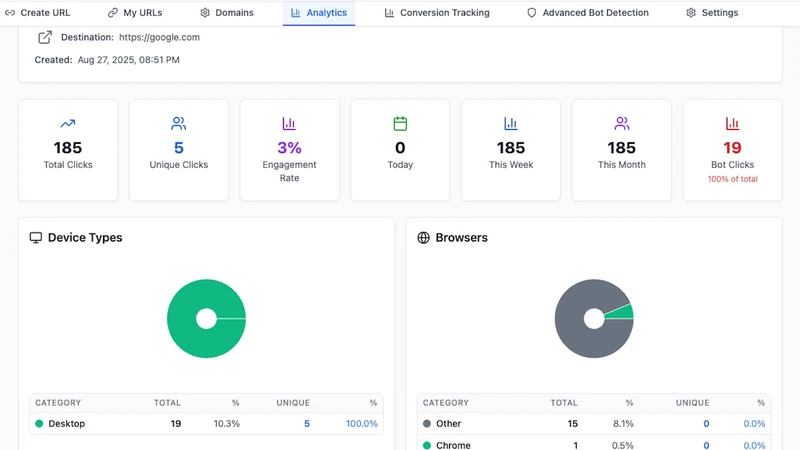Screen dimensions: 800x450
Task: Click the Browsers heading
Action: 462,238
